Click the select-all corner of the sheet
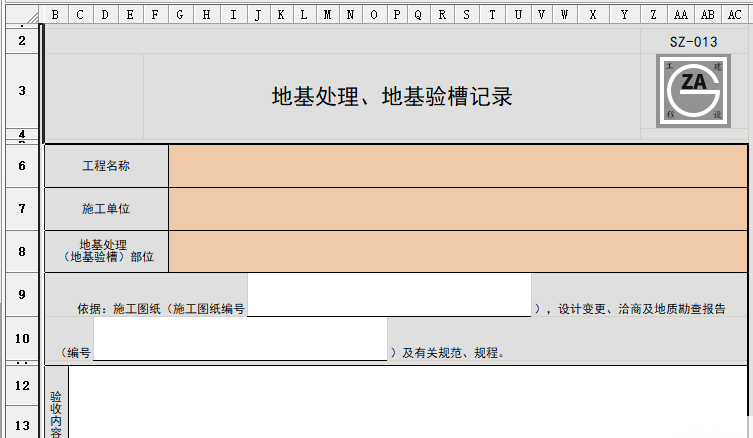Screen dimensions: 753x438 [21, 14]
